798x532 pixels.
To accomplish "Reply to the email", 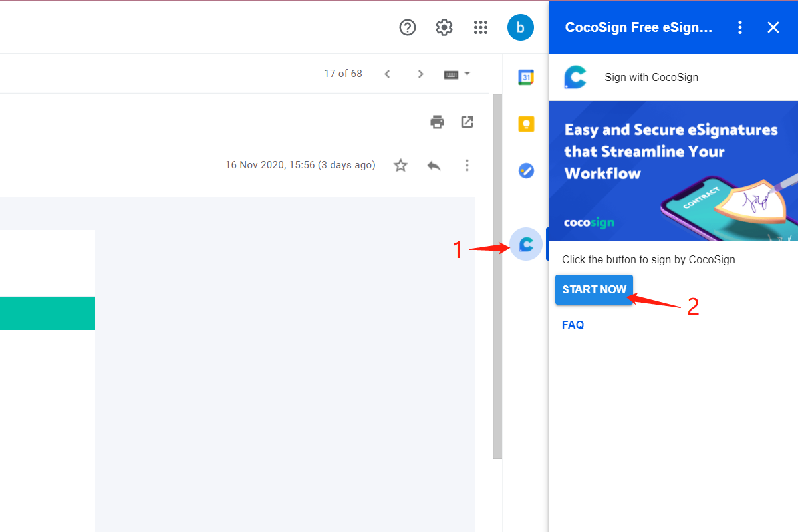I will [x=434, y=165].
